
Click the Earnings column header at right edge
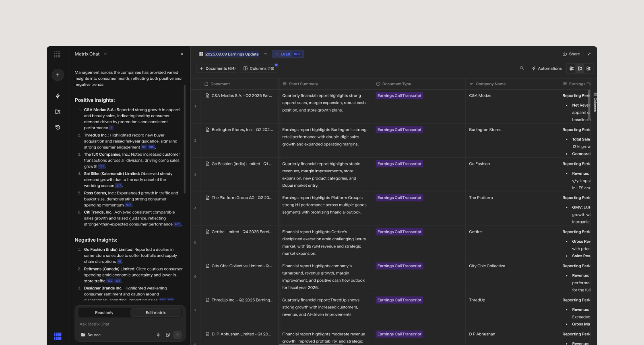point(576,84)
